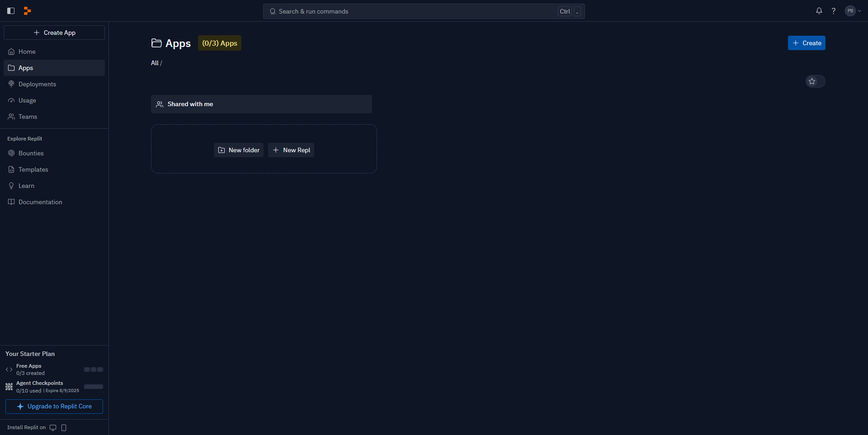Toggle the sidebar collapse icon
Image resolution: width=868 pixels, height=435 pixels.
tap(11, 11)
